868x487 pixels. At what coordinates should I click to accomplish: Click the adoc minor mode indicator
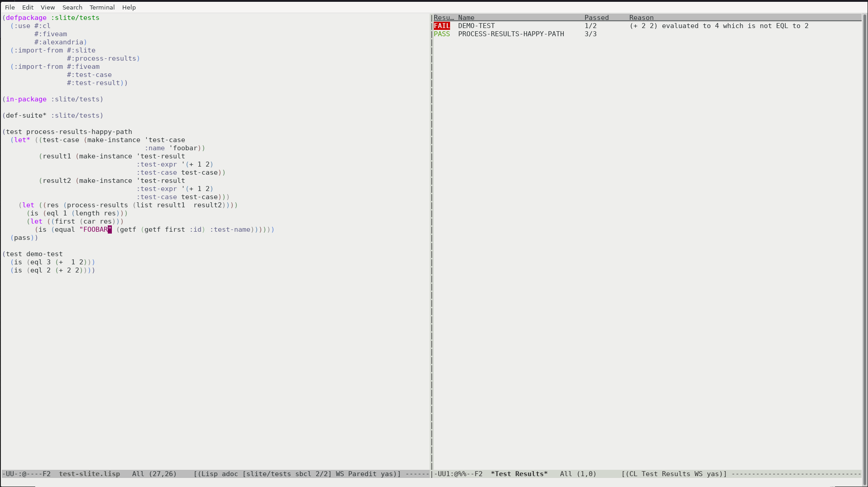point(230,474)
